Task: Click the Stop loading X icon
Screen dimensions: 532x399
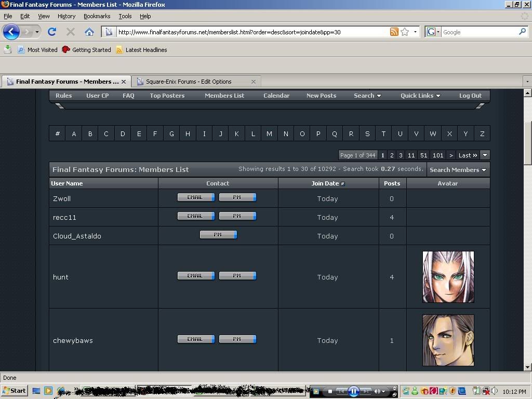Action: [x=71, y=32]
